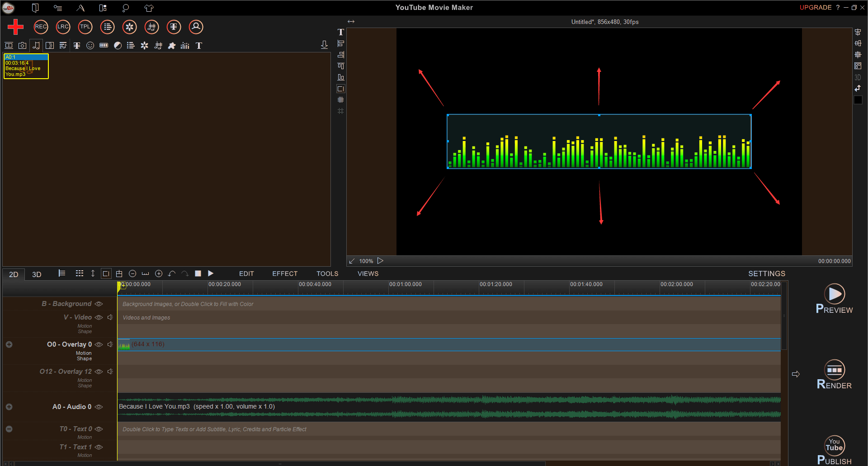Open the audio spectrum bars category
868x466 pixels.
pos(185,46)
